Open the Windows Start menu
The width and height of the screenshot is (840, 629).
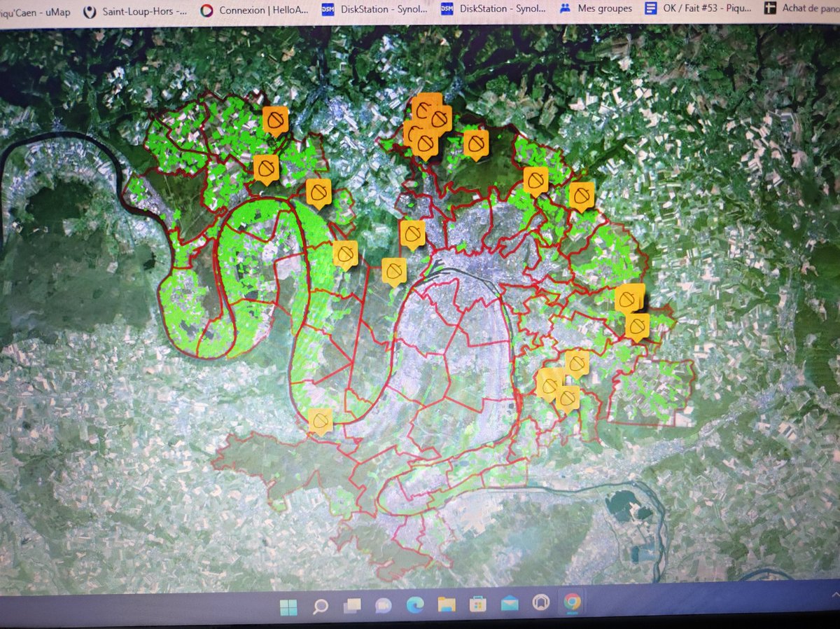288,607
